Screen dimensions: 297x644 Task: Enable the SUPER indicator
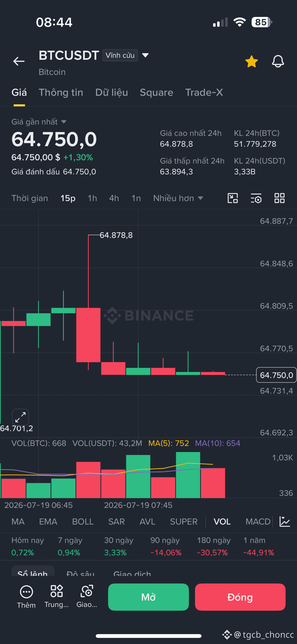point(184,521)
